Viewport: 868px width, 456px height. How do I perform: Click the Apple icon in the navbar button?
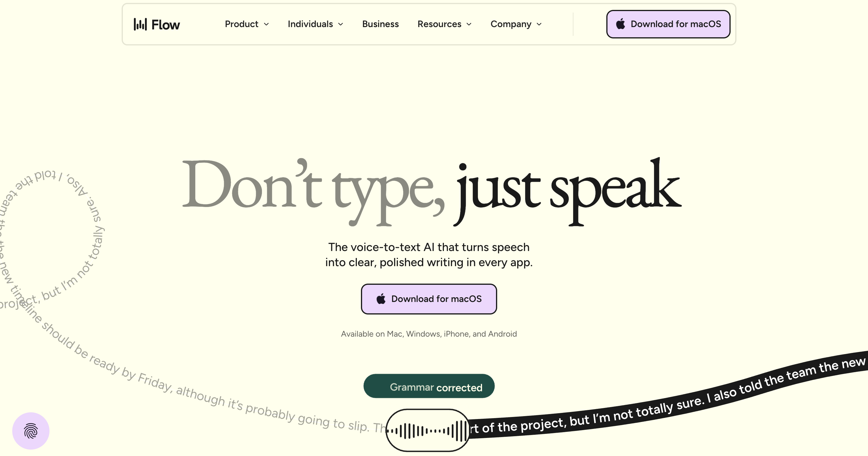pos(621,24)
